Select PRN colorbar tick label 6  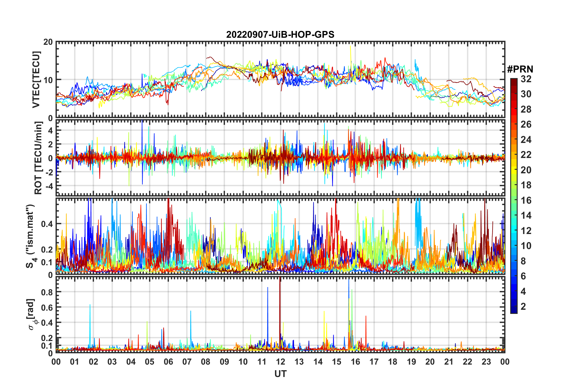coord(524,276)
